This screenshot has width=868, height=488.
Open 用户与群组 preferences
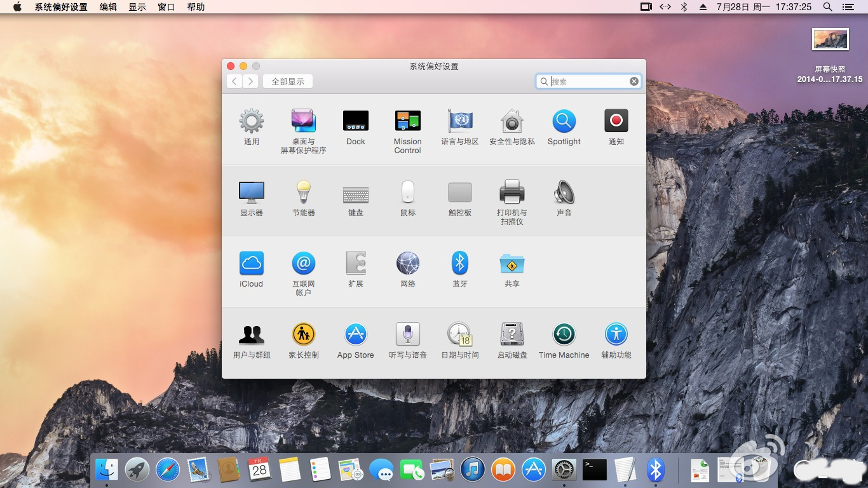[x=252, y=334]
